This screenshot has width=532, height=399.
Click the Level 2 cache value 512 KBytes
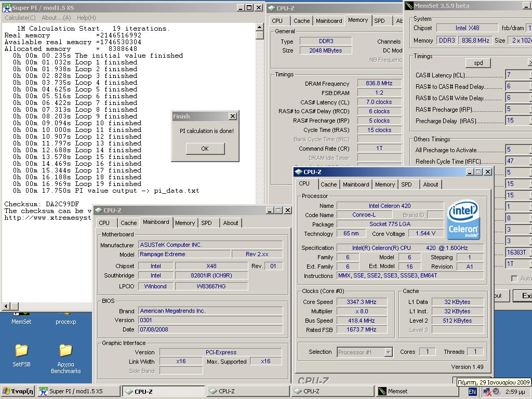pyautogui.click(x=457, y=321)
